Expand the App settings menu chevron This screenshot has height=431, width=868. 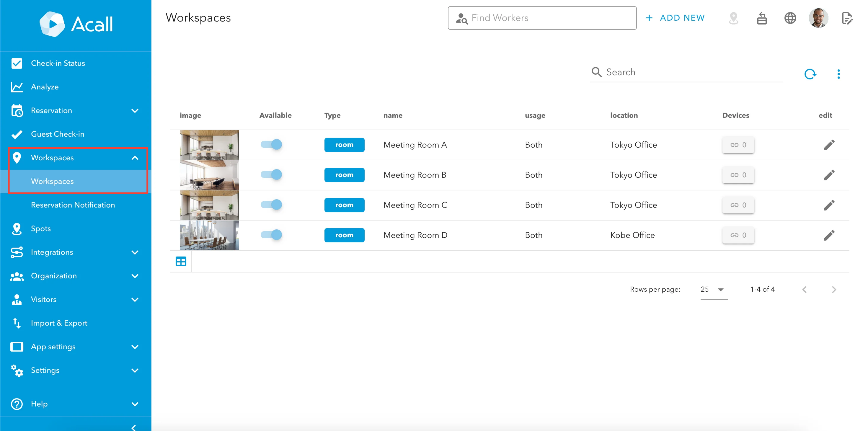[135, 347]
